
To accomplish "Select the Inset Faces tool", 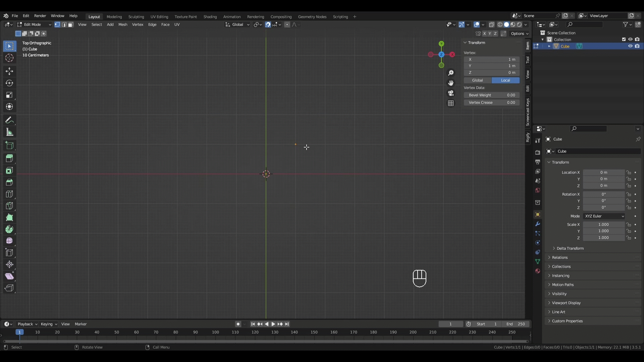I will click(x=9, y=171).
